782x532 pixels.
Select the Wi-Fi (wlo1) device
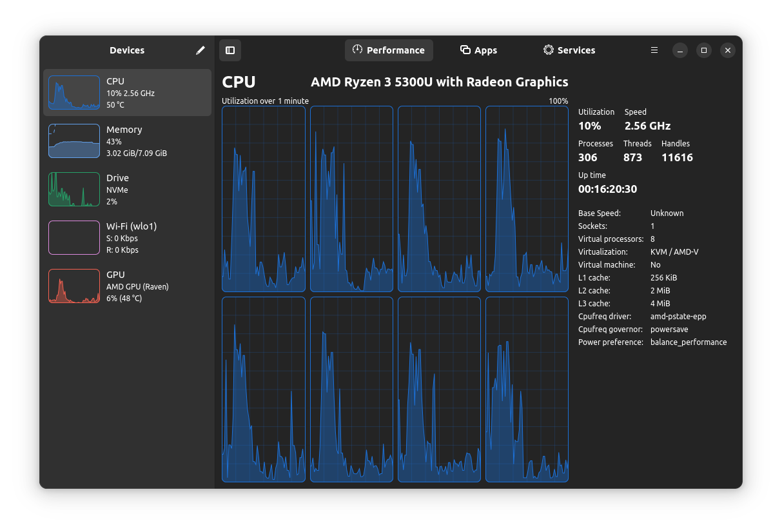pos(127,237)
